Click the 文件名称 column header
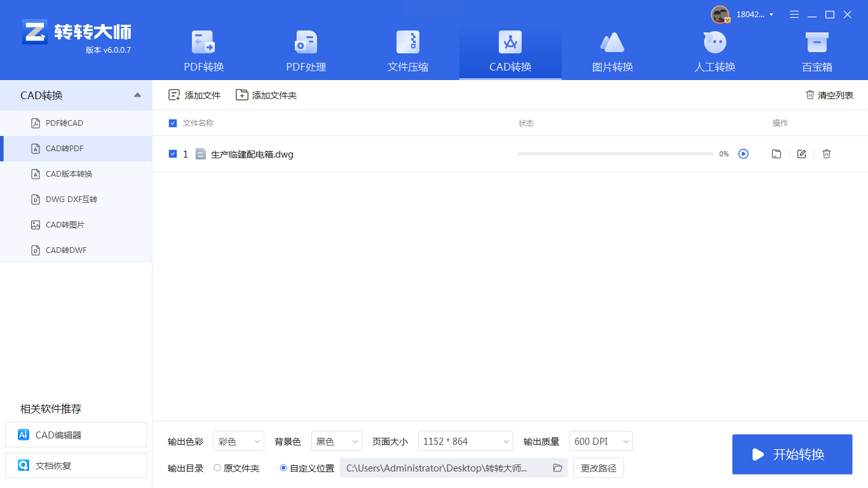The image size is (868, 488). tap(198, 123)
